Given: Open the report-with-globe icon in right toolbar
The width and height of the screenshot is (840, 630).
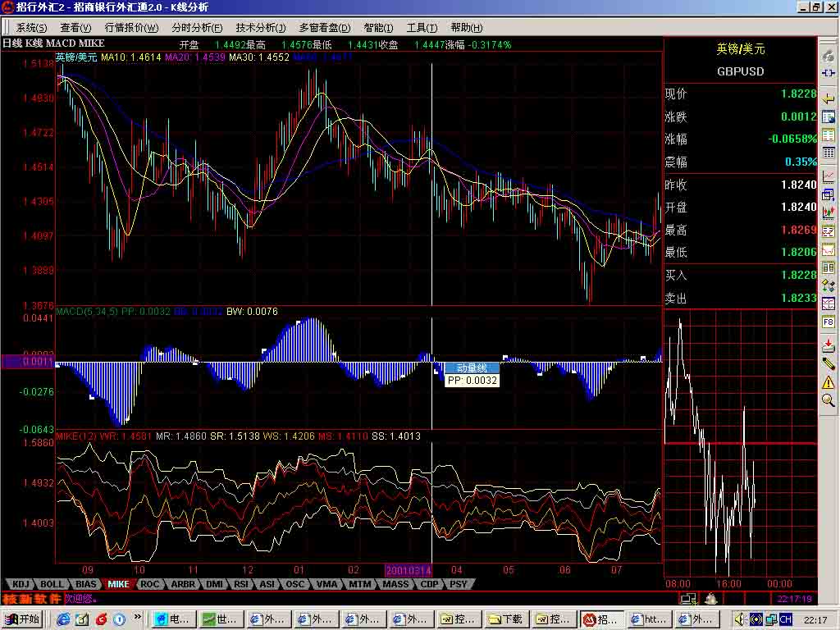Looking at the screenshot, I should point(829,116).
